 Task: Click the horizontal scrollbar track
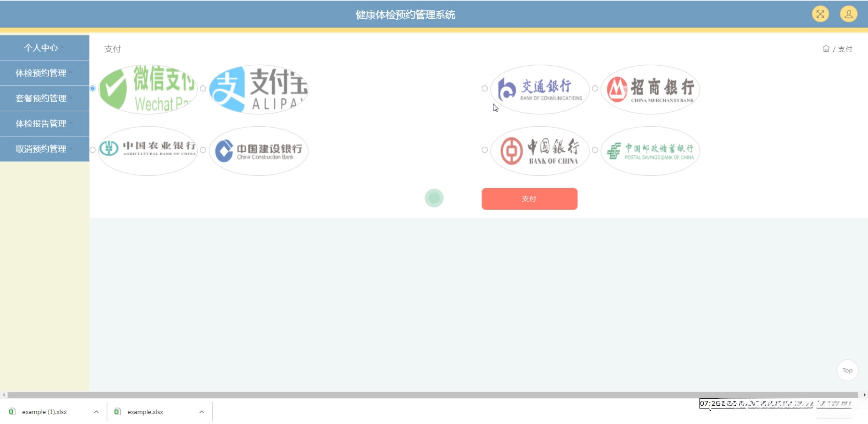click(x=433, y=395)
